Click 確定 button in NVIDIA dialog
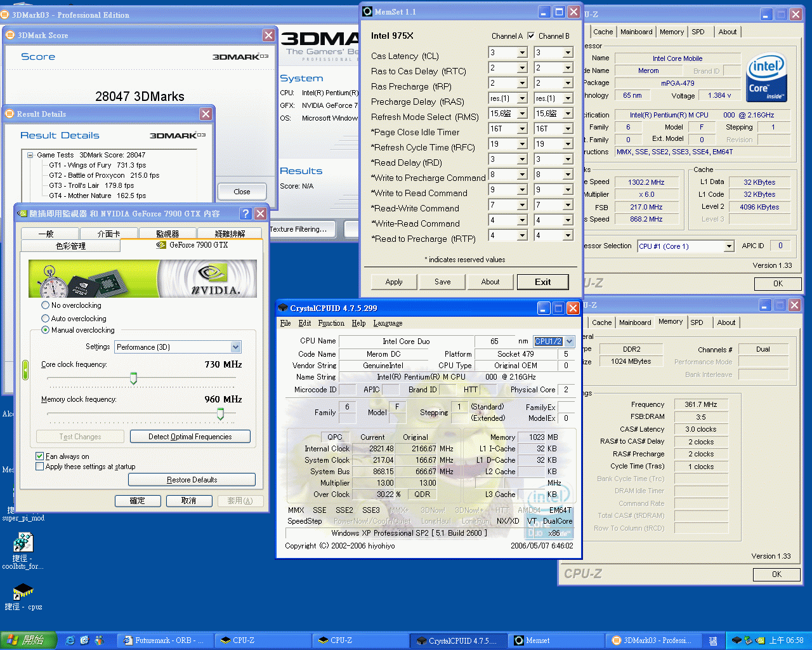The width and height of the screenshot is (812, 650). 137,501
